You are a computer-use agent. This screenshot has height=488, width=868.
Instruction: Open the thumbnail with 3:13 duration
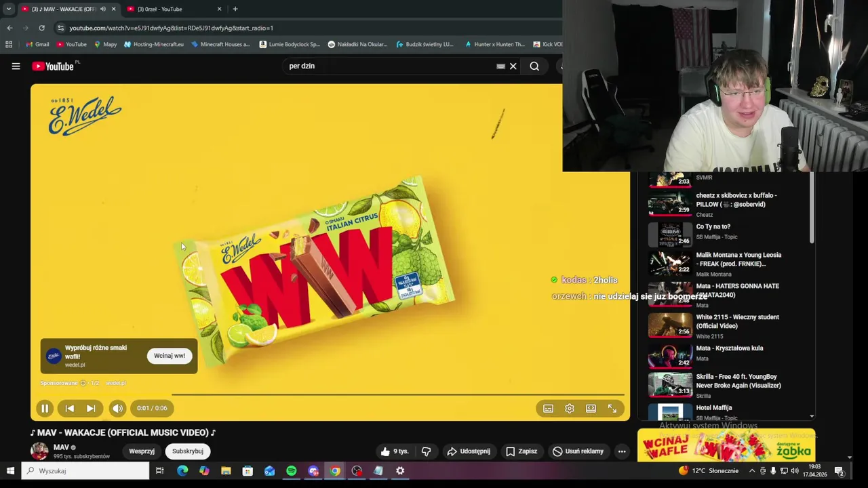point(670,384)
